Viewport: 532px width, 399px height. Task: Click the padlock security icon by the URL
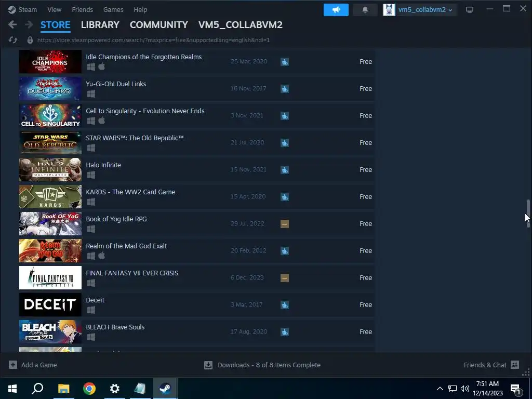click(x=30, y=40)
